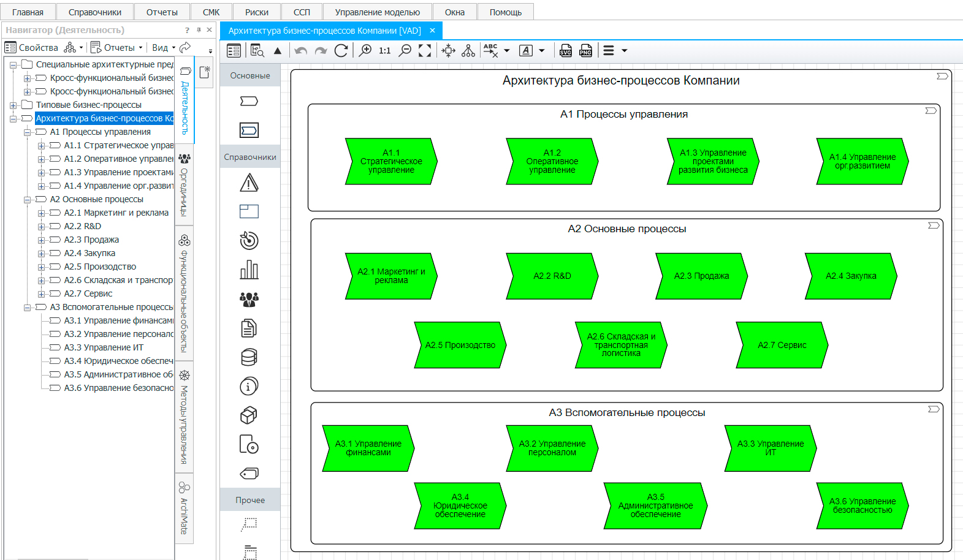This screenshot has width=963, height=560.
Task: Collapse the A2 Основные процессы tree node
Action: click(27, 200)
